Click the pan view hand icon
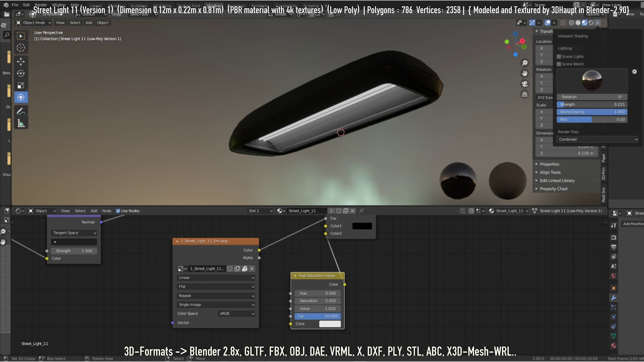This screenshot has height=362, width=644. tap(525, 73)
